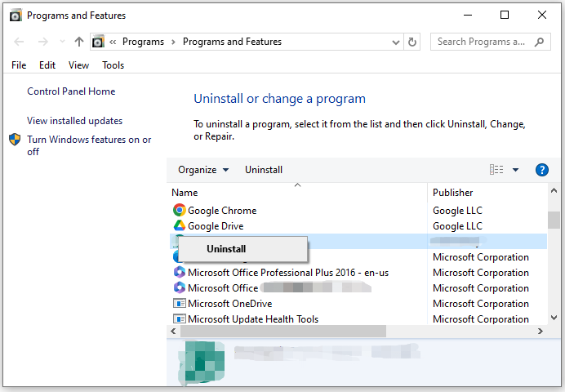The width and height of the screenshot is (565, 392).
Task: Click the toolbar Uninstall button
Action: pyautogui.click(x=264, y=170)
